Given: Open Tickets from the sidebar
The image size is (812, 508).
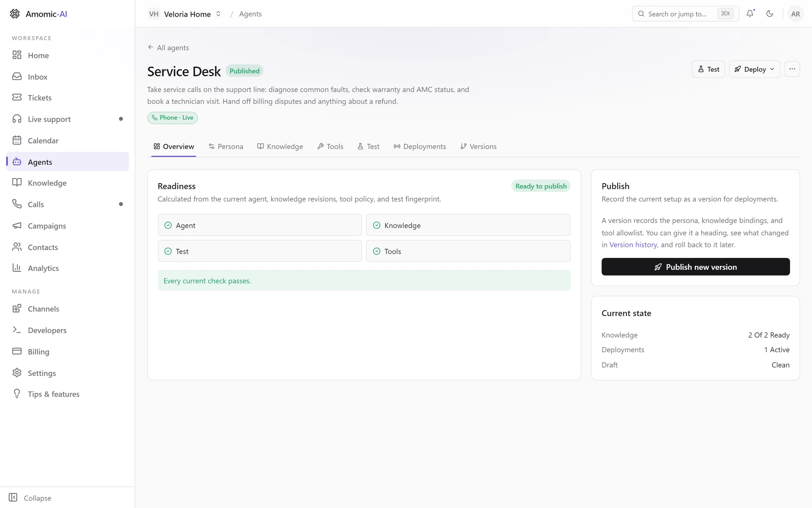Looking at the screenshot, I should click(x=68, y=97).
